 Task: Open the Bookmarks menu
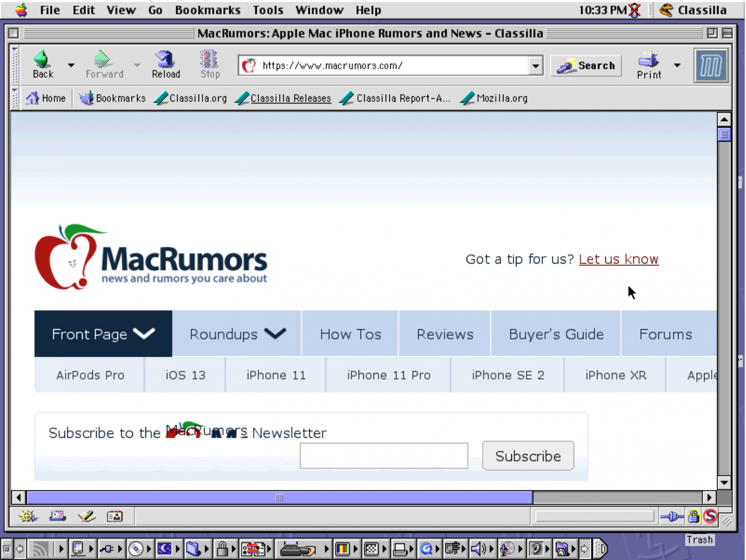pyautogui.click(x=208, y=10)
